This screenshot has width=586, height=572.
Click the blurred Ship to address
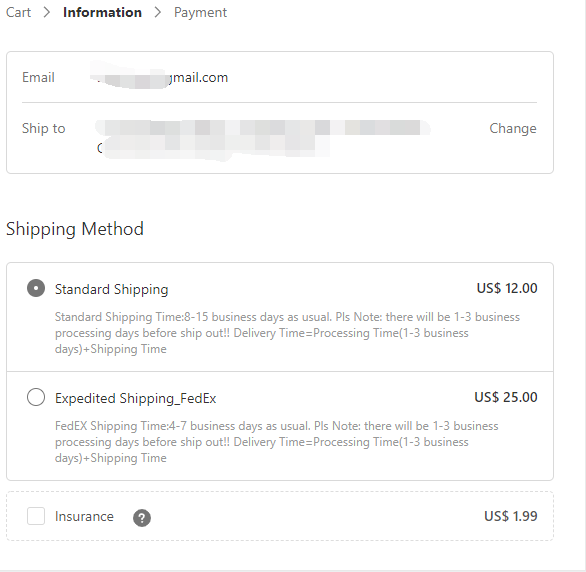point(262,138)
